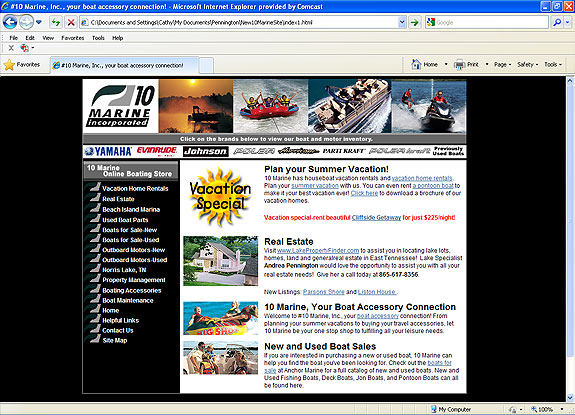
Task: Expand the Print dropdown arrow
Action: pos(487,64)
